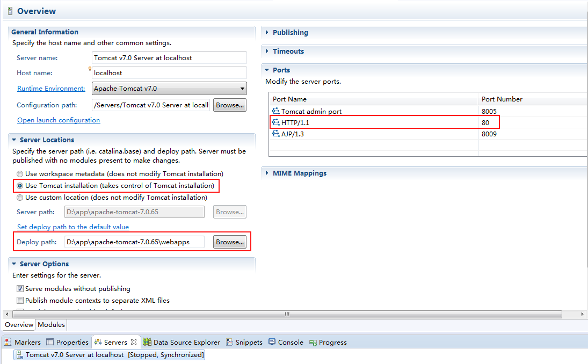Close the Servers view tab
Screen dimensions: 588x364
[x=134, y=342]
